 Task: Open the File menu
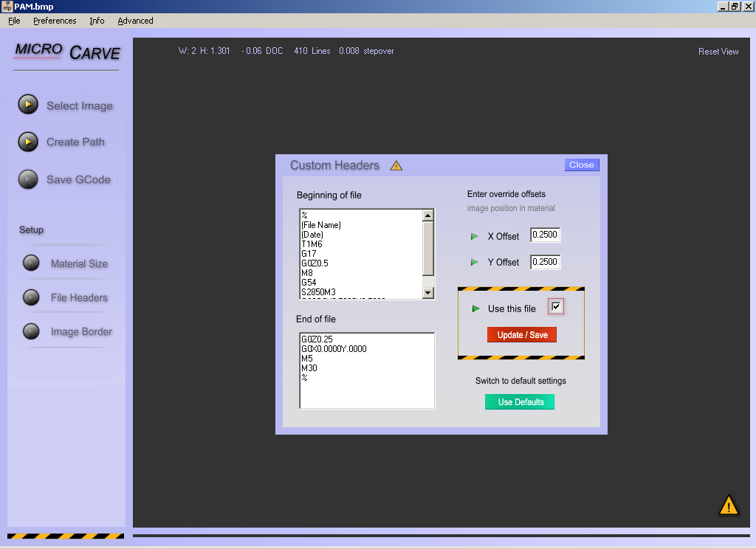[x=15, y=21]
